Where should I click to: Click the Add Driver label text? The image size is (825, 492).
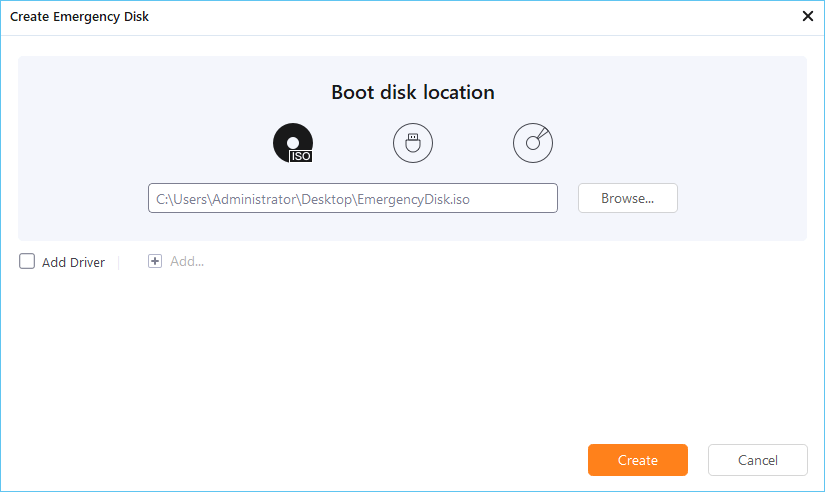click(x=73, y=263)
